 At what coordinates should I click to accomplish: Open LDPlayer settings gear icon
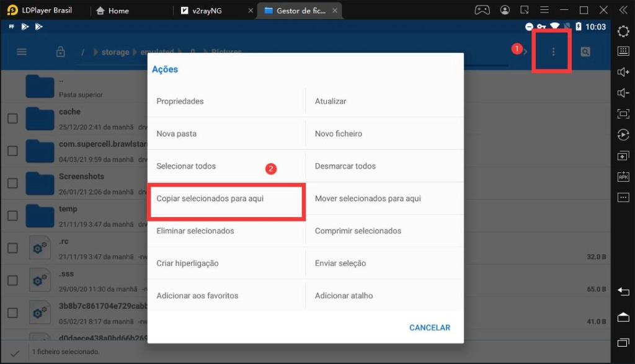623,31
